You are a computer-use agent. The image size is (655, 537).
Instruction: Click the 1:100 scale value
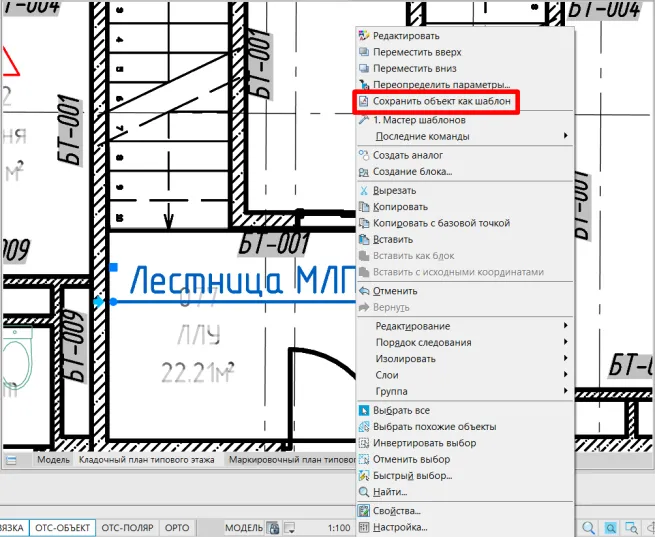pyautogui.click(x=339, y=527)
